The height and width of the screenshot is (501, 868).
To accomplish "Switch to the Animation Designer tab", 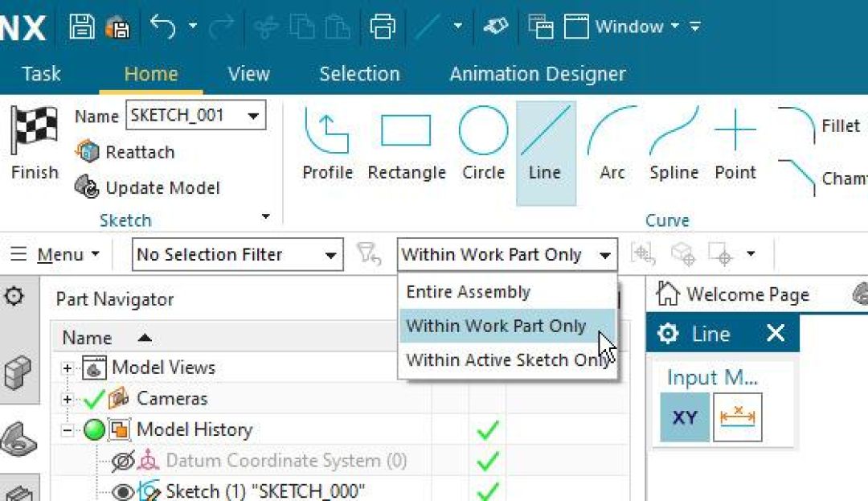I will point(538,74).
